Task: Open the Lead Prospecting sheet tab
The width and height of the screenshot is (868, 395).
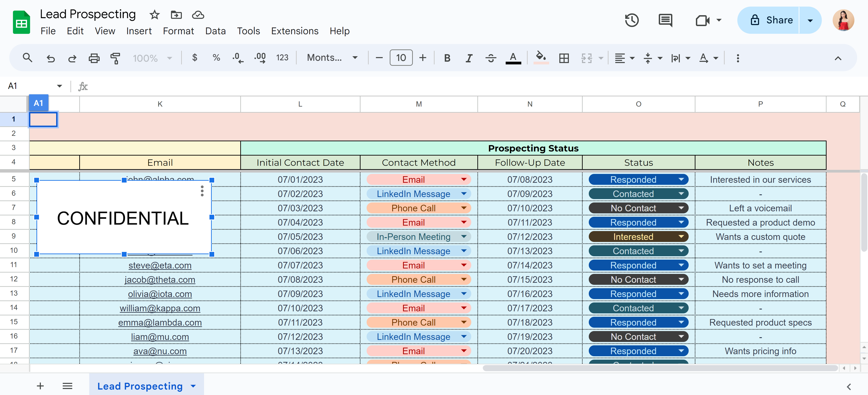Action: [140, 386]
